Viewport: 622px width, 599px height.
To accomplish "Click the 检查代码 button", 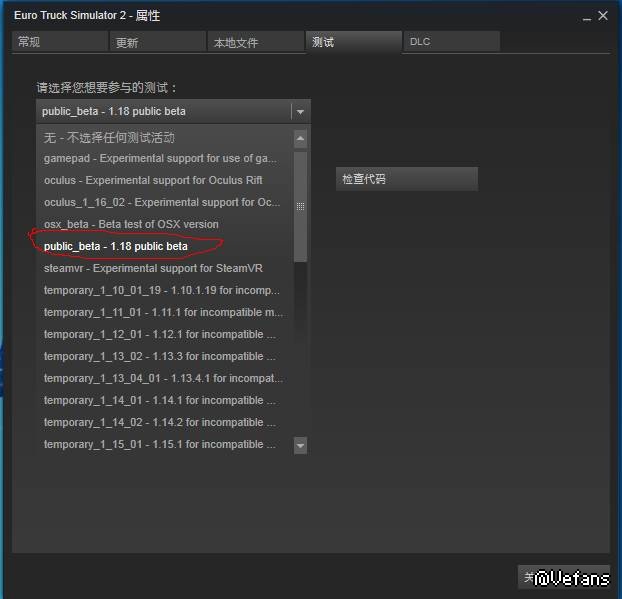I will tap(407, 179).
